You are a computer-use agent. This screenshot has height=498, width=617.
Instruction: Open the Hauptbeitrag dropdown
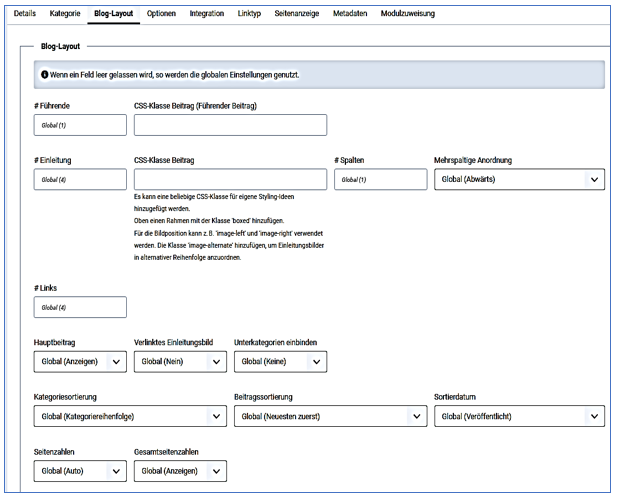coord(80,362)
